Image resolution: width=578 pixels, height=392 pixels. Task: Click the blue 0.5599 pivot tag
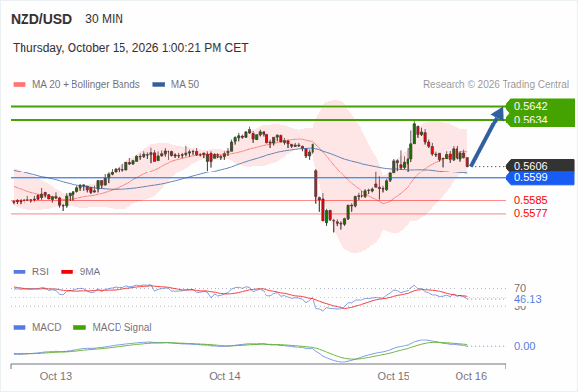point(539,177)
